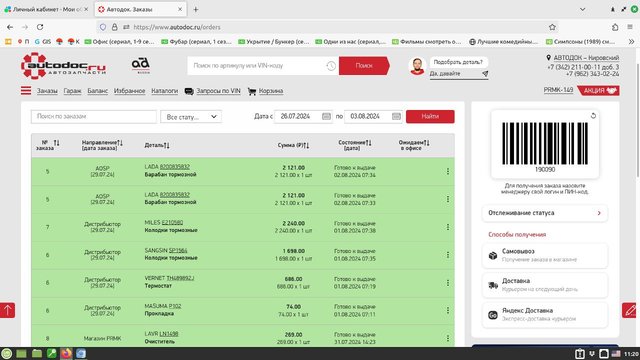The width and height of the screenshot is (640, 360).
Task: Select the Доставка courier option
Action: click(544, 285)
